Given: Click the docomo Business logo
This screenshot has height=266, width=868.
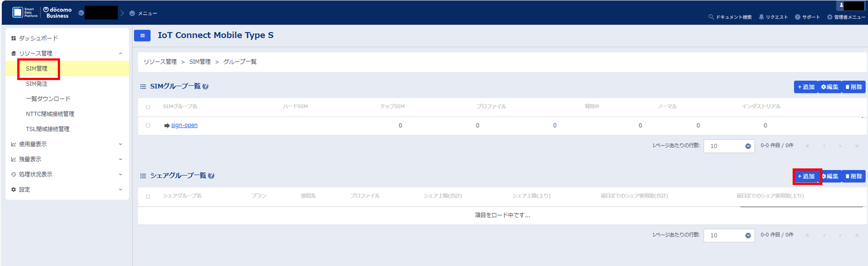Looking at the screenshot, I should click(57, 12).
